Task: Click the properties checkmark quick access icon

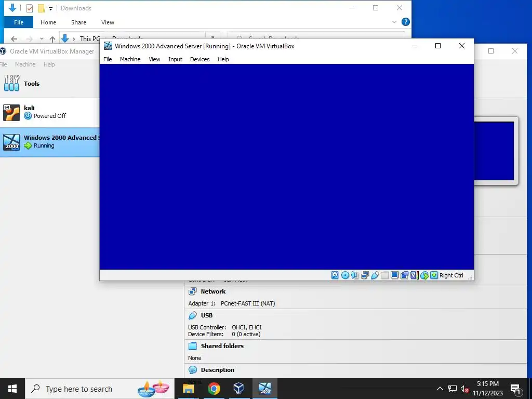Action: (30, 8)
